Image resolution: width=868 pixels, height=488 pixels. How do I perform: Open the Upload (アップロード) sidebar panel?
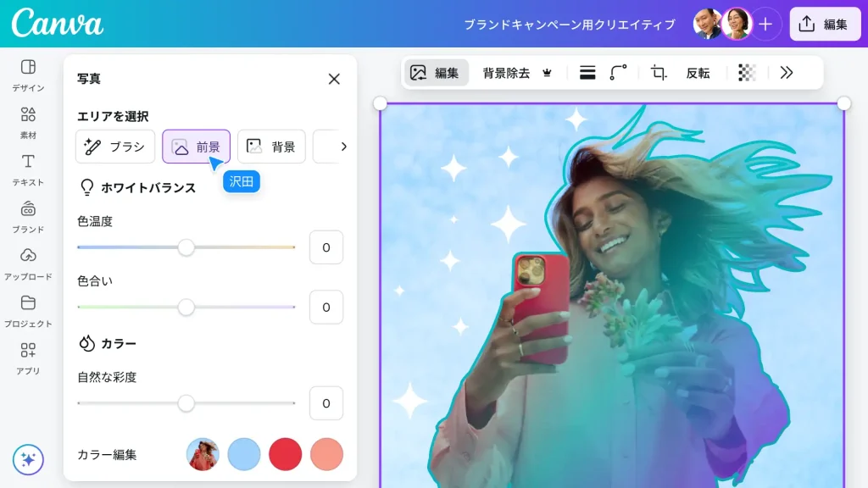28,263
